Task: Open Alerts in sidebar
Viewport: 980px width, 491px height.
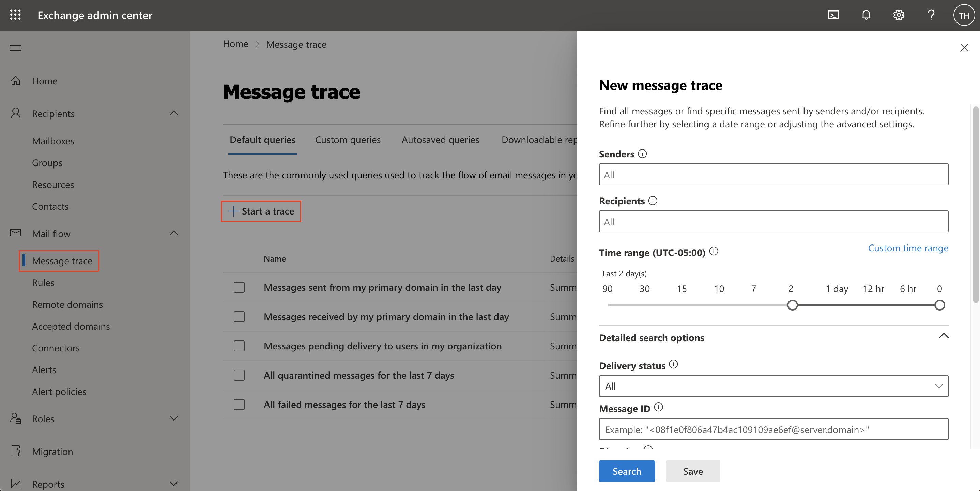Action: pos(44,370)
